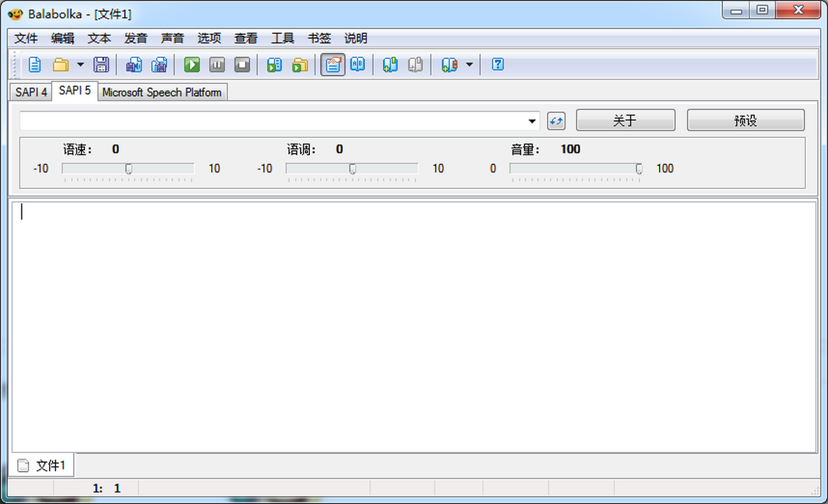The image size is (828, 504).
Task: Select the SAPI 5 tab
Action: point(75,91)
